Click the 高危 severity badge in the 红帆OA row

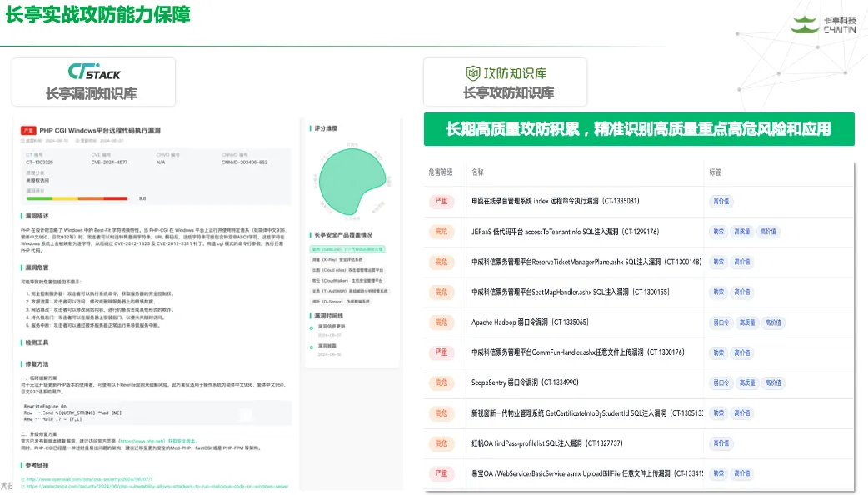pyautogui.click(x=441, y=443)
